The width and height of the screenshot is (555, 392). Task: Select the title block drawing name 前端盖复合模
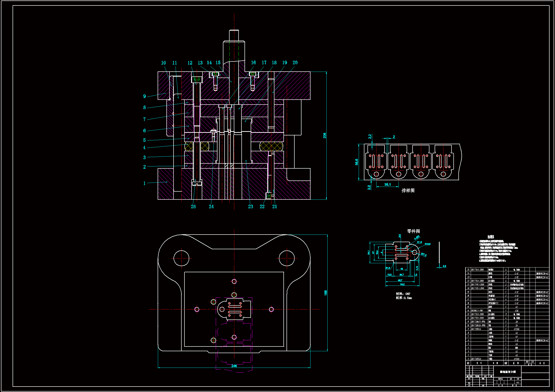tap(508, 372)
